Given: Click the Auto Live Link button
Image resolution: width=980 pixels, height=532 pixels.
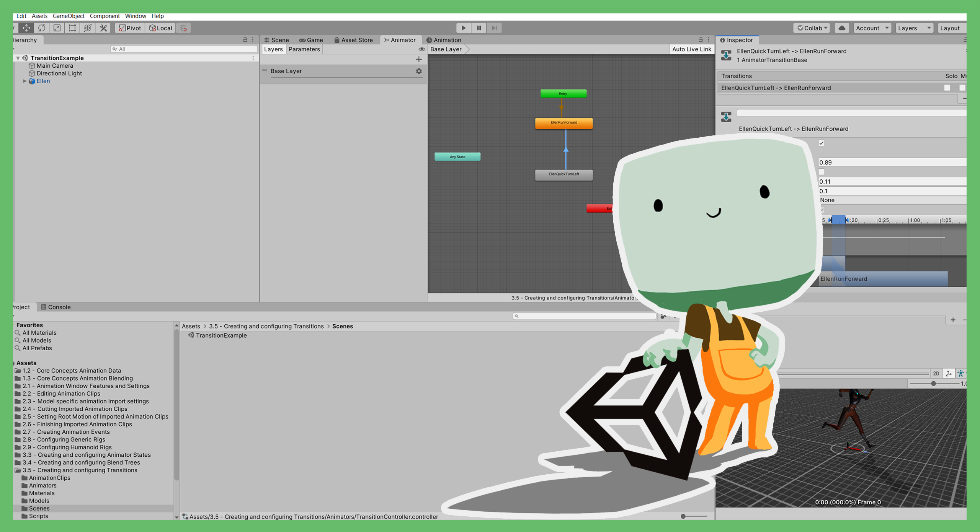Looking at the screenshot, I should pyautogui.click(x=691, y=49).
